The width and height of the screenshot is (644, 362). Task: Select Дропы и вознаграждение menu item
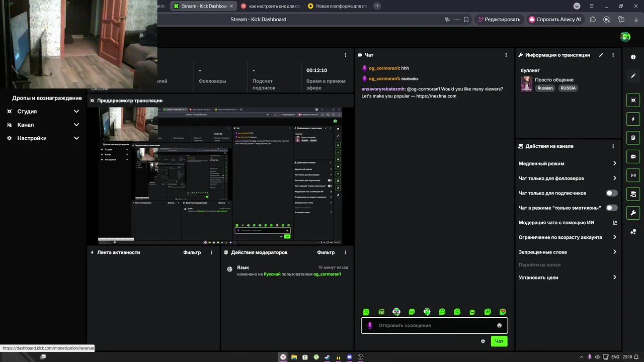47,98
